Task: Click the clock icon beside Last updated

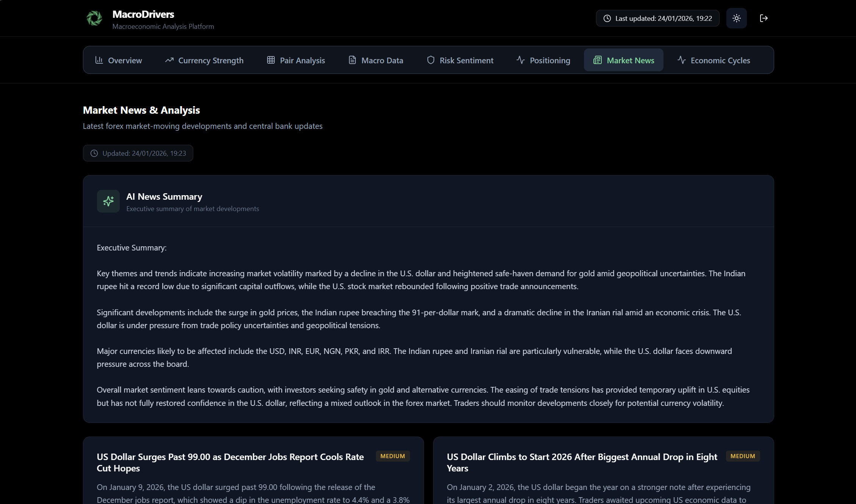Action: click(607, 18)
